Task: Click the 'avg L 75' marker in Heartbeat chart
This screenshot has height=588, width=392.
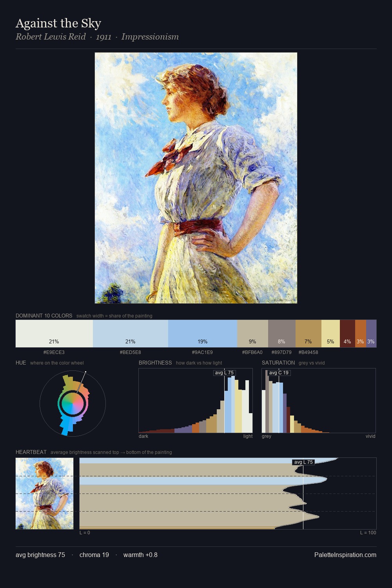Action: coord(303,462)
